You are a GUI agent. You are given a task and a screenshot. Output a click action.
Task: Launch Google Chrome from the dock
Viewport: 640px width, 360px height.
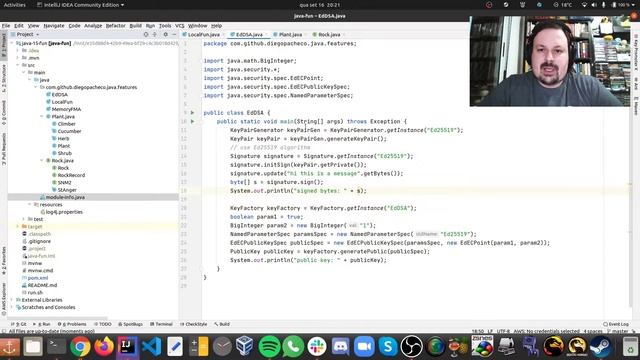(x=80, y=347)
